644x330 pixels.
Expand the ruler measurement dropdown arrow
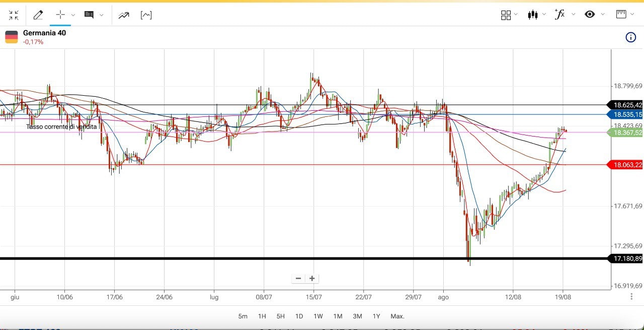(x=632, y=15)
